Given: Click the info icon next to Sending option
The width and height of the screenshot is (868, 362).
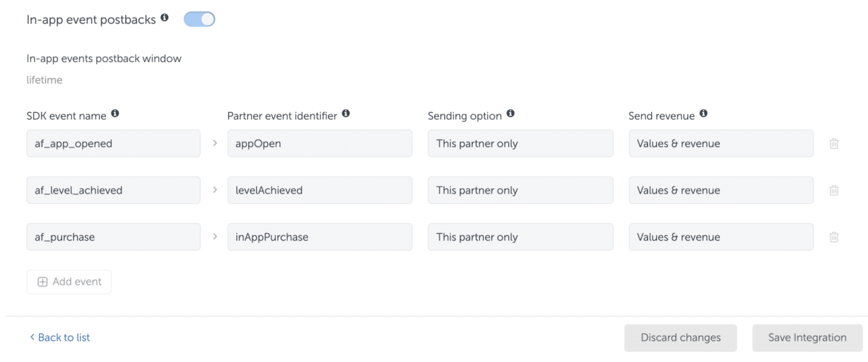Looking at the screenshot, I should point(510,113).
